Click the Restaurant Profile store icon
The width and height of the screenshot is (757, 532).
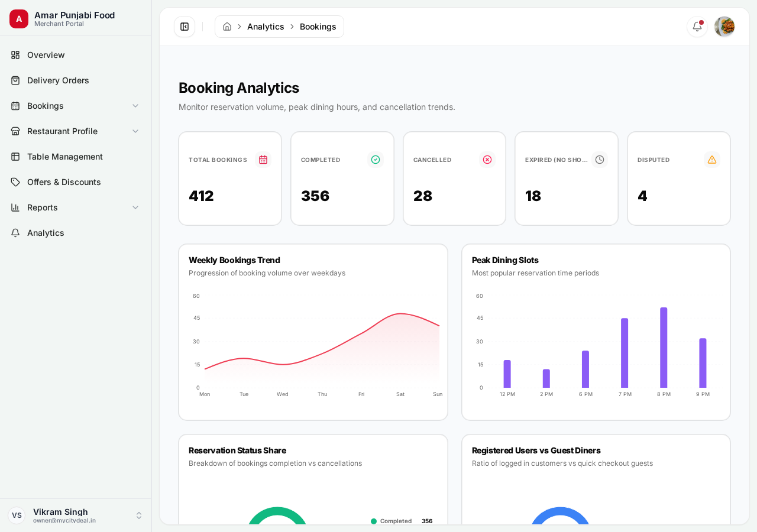(x=15, y=131)
